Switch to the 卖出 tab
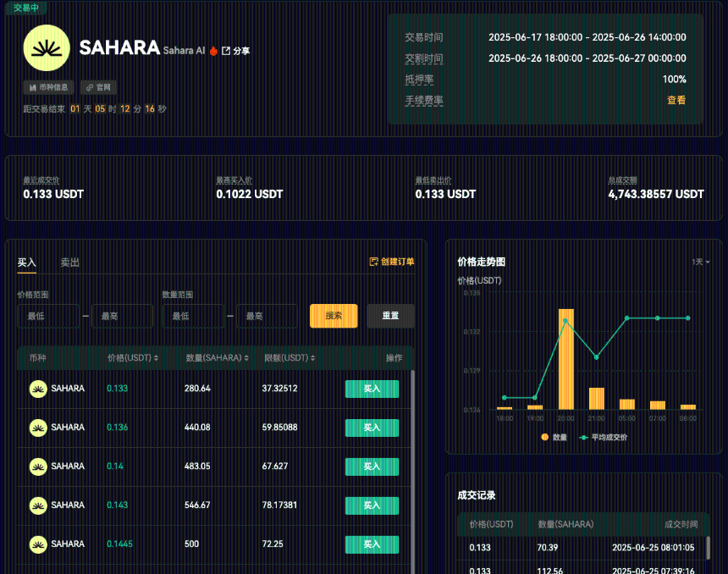 point(70,262)
